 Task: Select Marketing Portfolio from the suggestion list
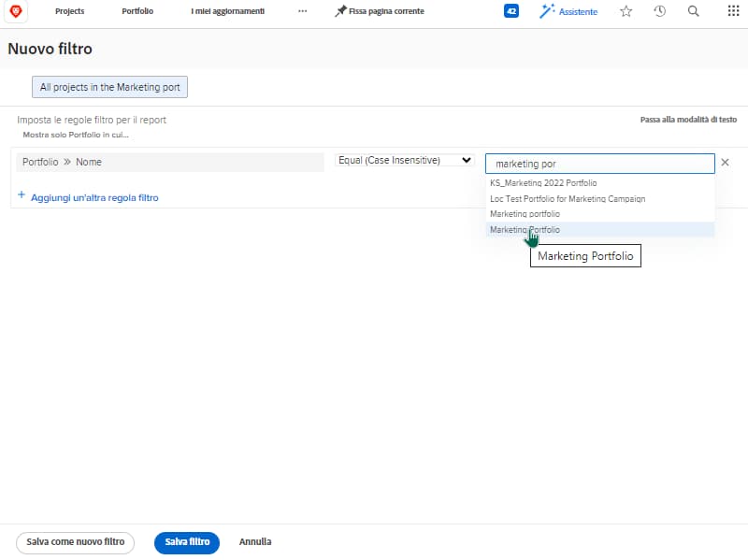click(x=524, y=230)
